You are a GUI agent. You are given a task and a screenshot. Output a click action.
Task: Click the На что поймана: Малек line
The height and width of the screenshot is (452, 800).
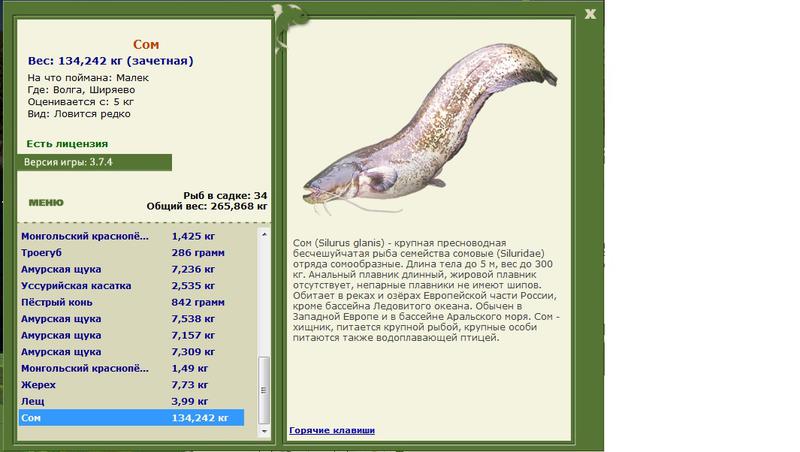[88, 78]
